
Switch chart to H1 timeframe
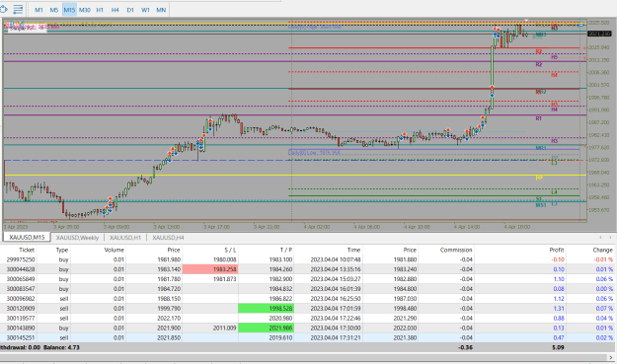(100, 10)
